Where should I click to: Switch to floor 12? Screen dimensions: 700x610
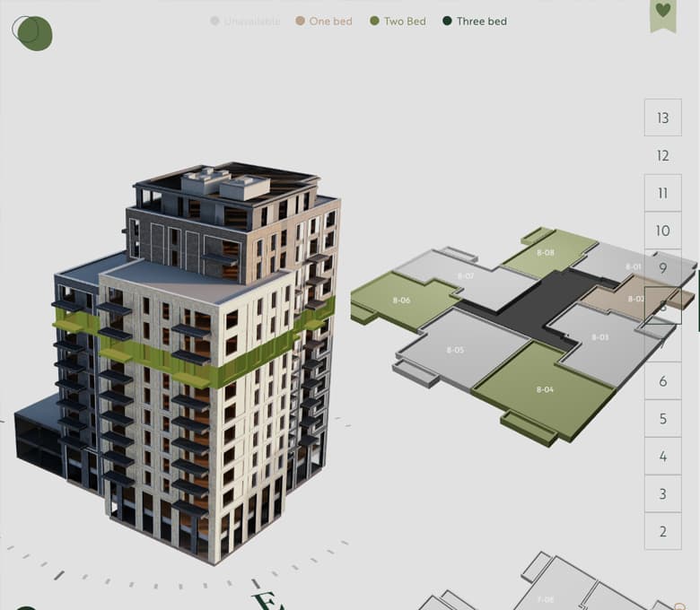662,155
